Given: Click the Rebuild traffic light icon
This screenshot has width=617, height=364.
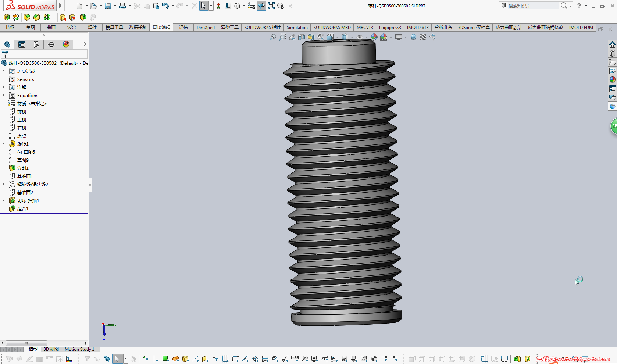Looking at the screenshot, I should [218, 6].
